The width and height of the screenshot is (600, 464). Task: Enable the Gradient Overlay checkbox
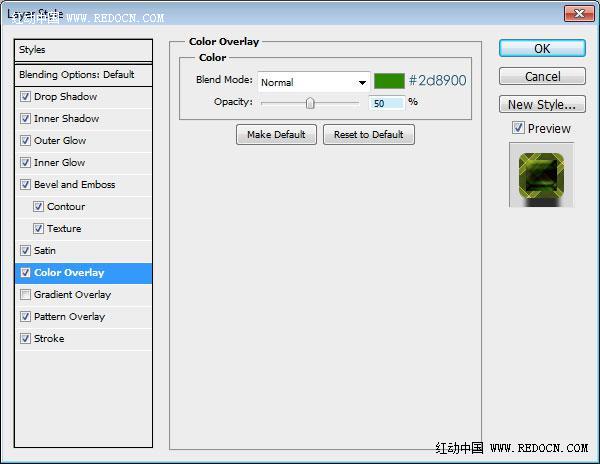(25, 295)
